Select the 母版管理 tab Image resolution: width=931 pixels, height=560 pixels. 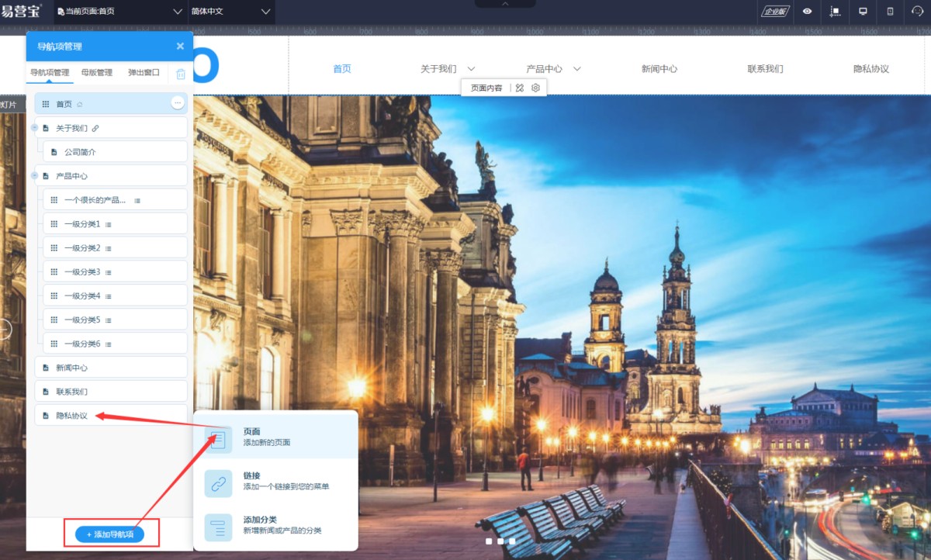pyautogui.click(x=97, y=73)
